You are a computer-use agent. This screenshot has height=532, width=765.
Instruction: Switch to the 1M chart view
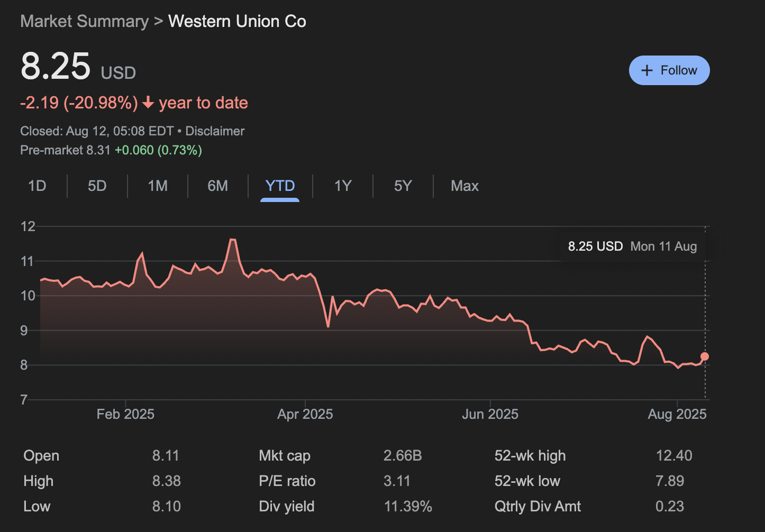tap(157, 186)
